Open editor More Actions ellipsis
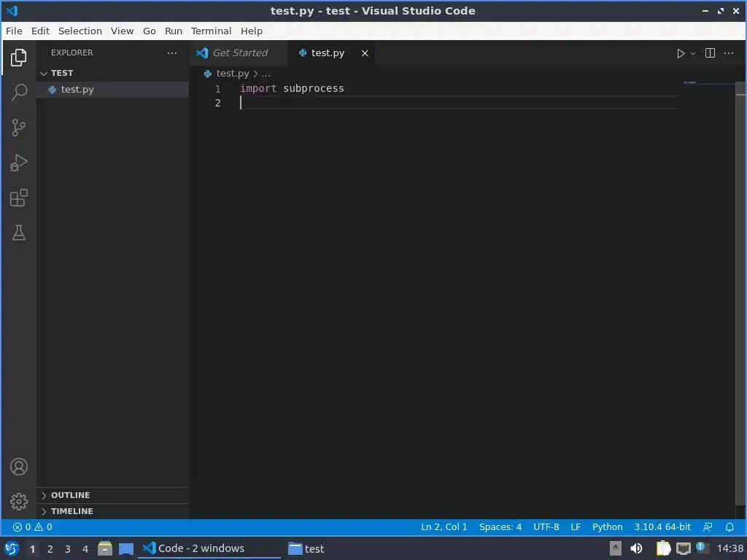Viewport: 747px width, 560px height. click(x=729, y=52)
